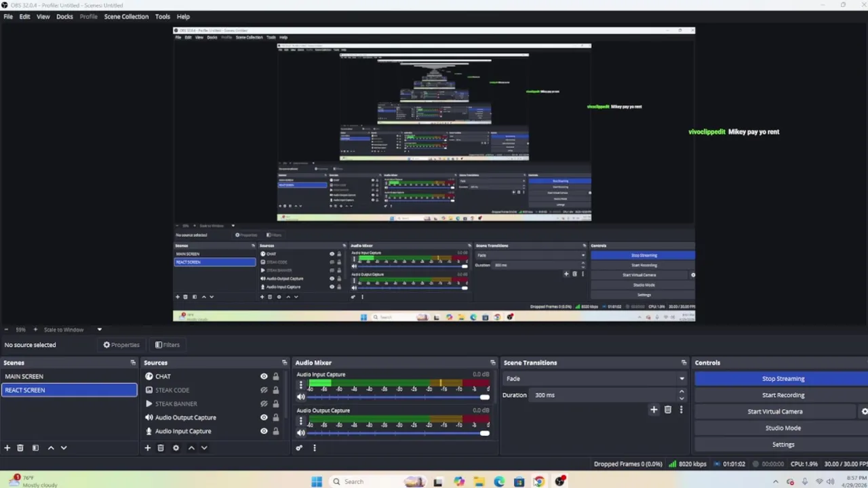Open the View menu
The image size is (868, 488).
pyautogui.click(x=43, y=16)
